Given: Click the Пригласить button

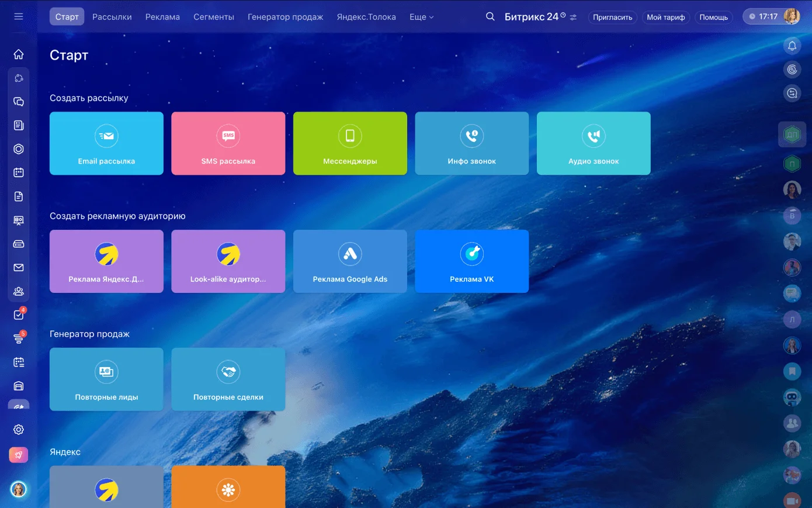Looking at the screenshot, I should (612, 18).
